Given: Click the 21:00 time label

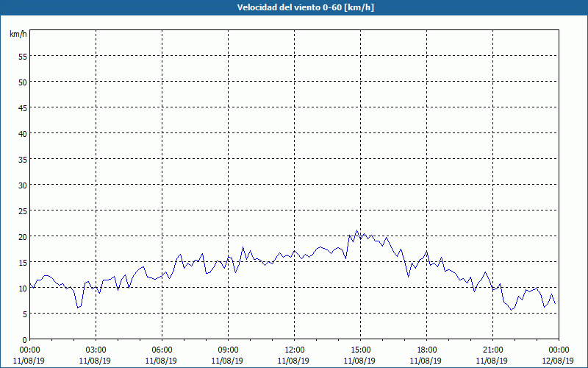Looking at the screenshot, I should tap(492, 350).
